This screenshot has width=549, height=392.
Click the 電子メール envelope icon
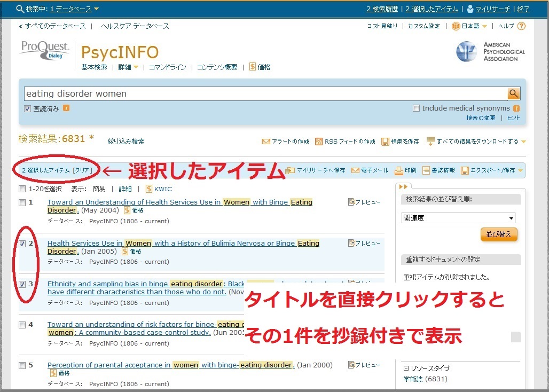(x=355, y=170)
